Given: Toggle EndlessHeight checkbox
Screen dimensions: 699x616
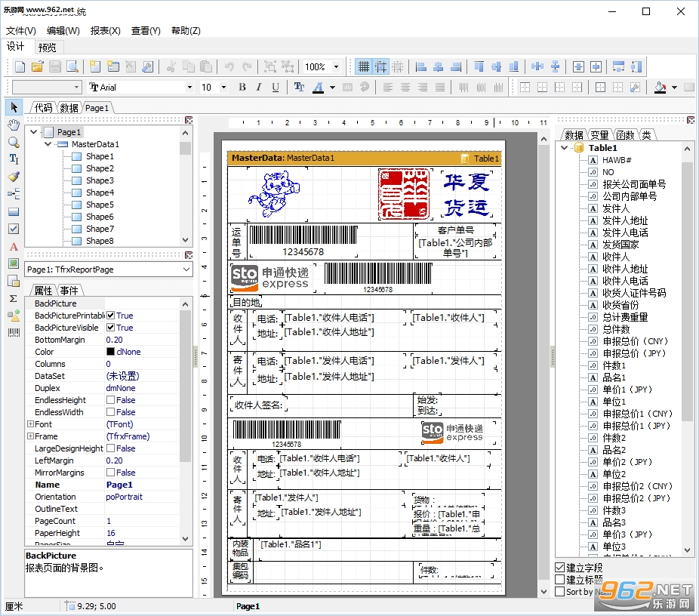Looking at the screenshot, I should point(110,400).
